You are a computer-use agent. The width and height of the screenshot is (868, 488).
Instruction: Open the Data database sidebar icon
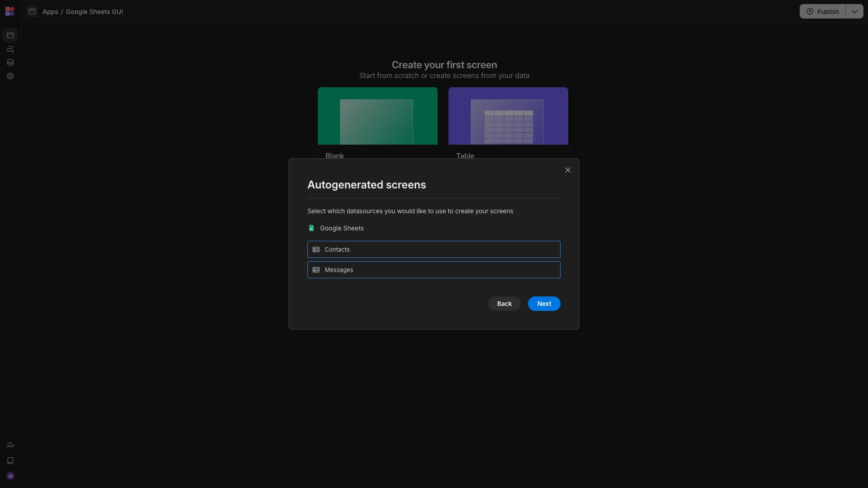tap(10, 62)
